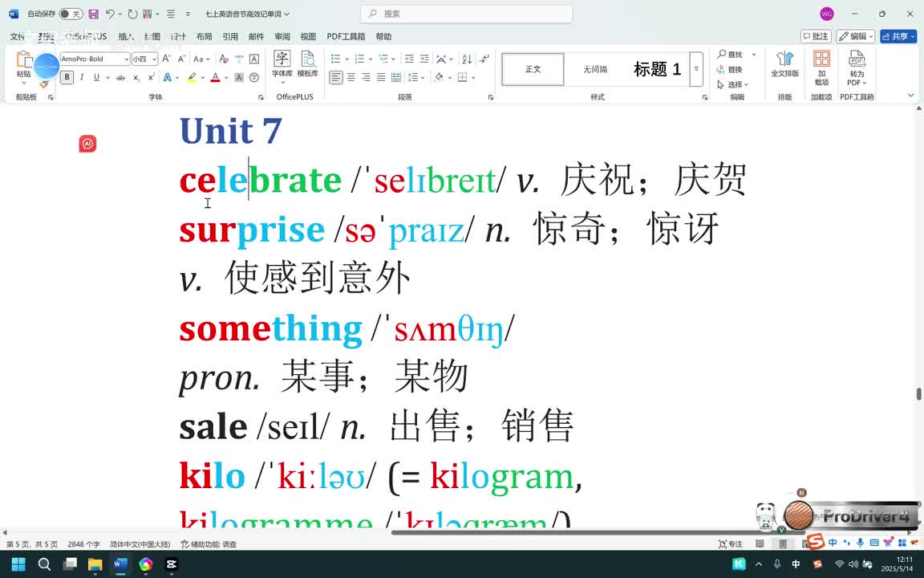This screenshot has width=924, height=578.
Task: Click the 共享 share button
Action: point(898,37)
